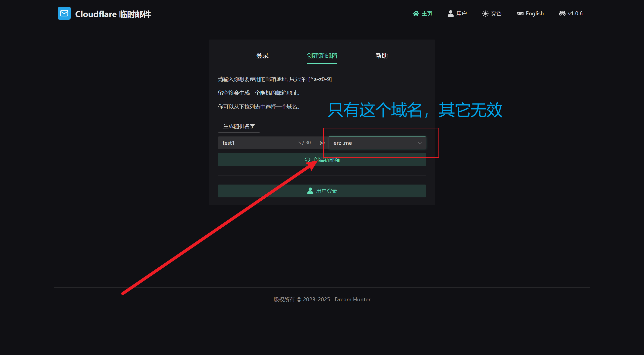The height and width of the screenshot is (355, 644).
Task: Click the 用户登录 button
Action: tap(322, 191)
